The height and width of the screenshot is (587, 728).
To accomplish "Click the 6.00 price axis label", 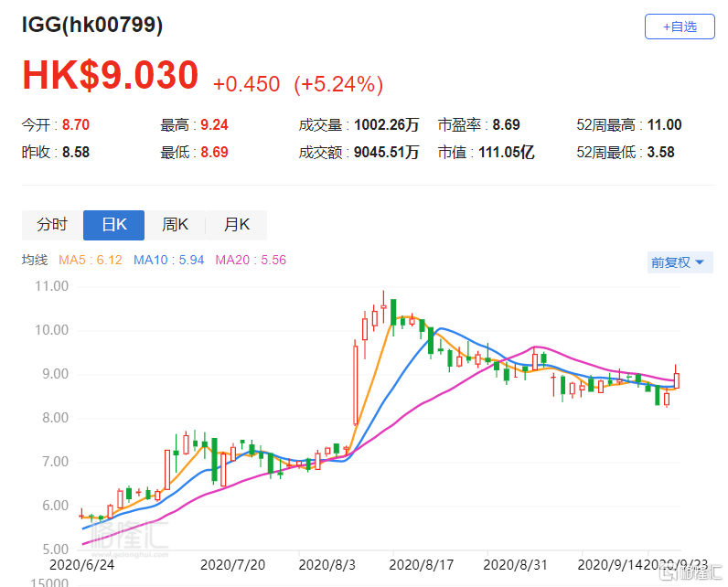I will point(55,506).
